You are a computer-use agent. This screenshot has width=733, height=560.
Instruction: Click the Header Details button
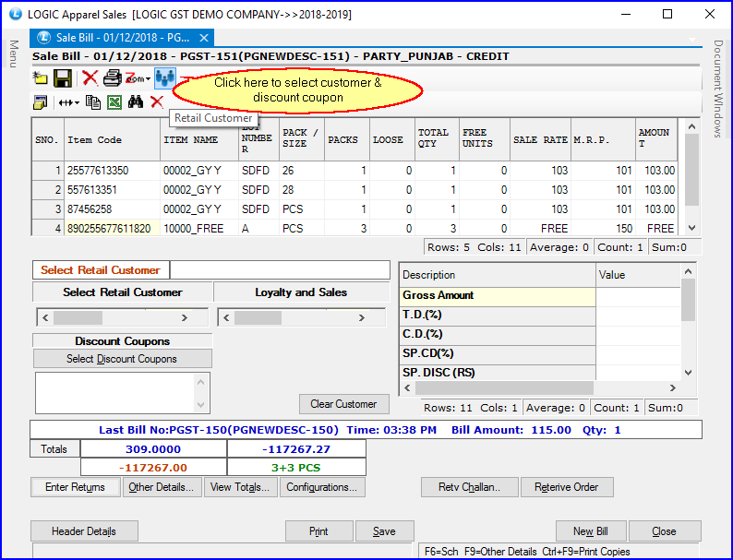pos(84,531)
